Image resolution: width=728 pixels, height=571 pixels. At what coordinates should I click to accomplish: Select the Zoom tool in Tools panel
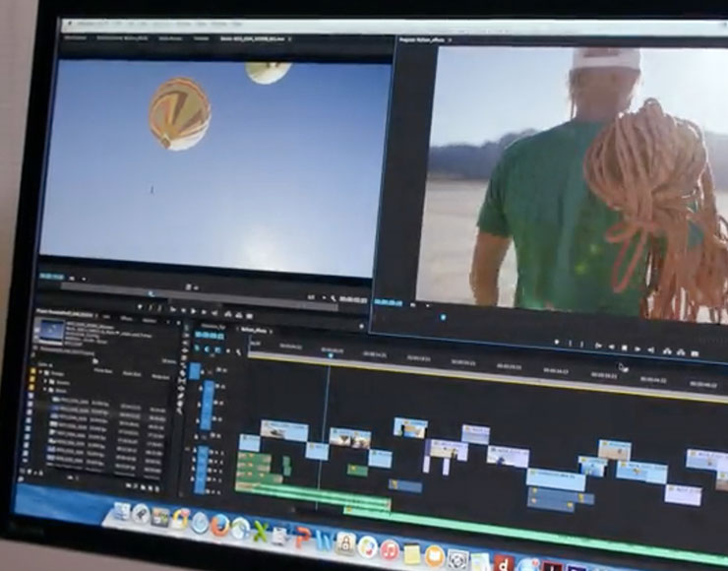click(x=180, y=411)
